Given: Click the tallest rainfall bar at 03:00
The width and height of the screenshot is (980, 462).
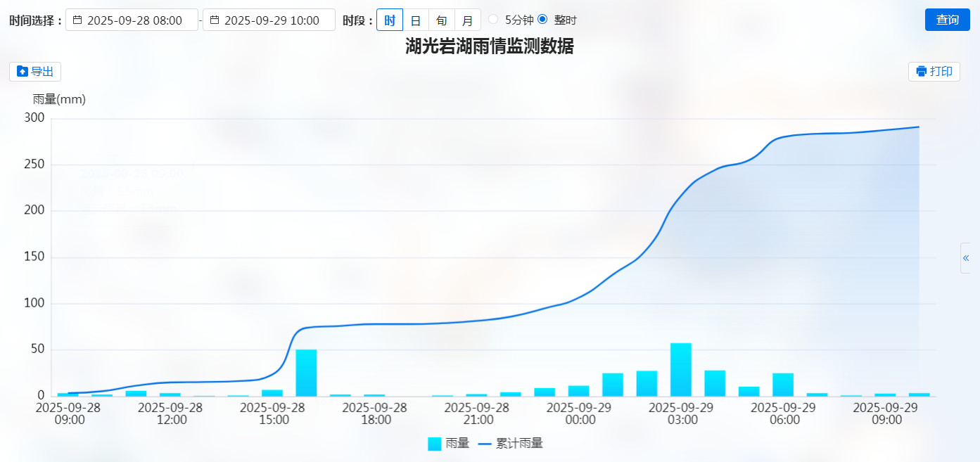Looking at the screenshot, I should point(681,370).
